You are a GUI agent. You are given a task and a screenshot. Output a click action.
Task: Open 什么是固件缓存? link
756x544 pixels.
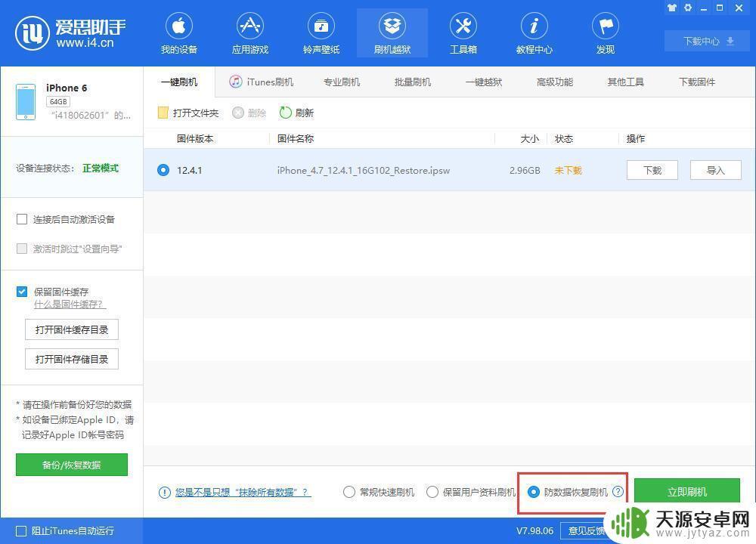pyautogui.click(x=70, y=304)
